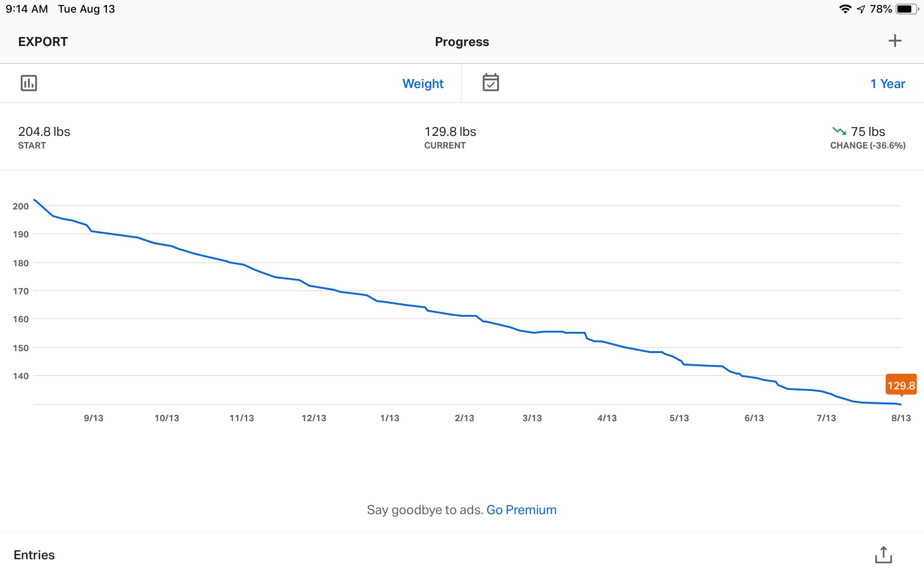924x571 pixels.
Task: Select the 1/13 date on chart axis
Action: tap(390, 418)
